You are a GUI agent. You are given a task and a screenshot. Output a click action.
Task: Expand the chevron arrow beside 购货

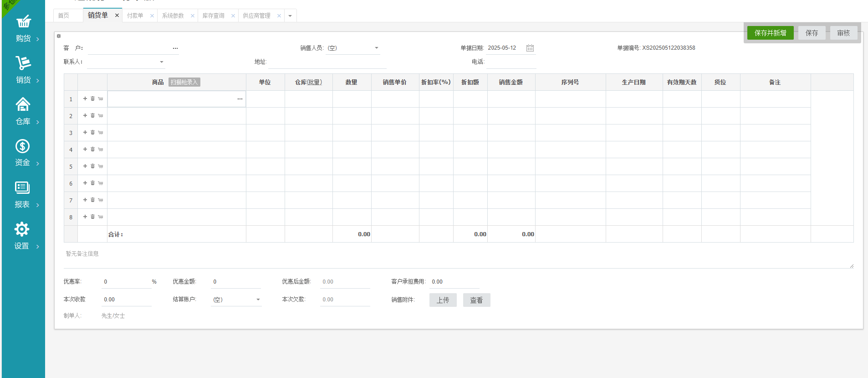[37, 39]
